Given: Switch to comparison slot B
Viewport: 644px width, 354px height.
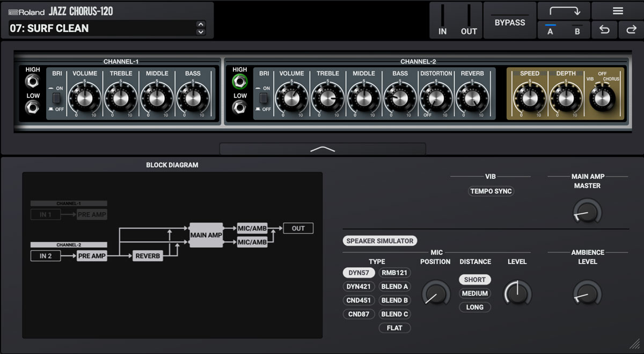Looking at the screenshot, I should point(577,30).
